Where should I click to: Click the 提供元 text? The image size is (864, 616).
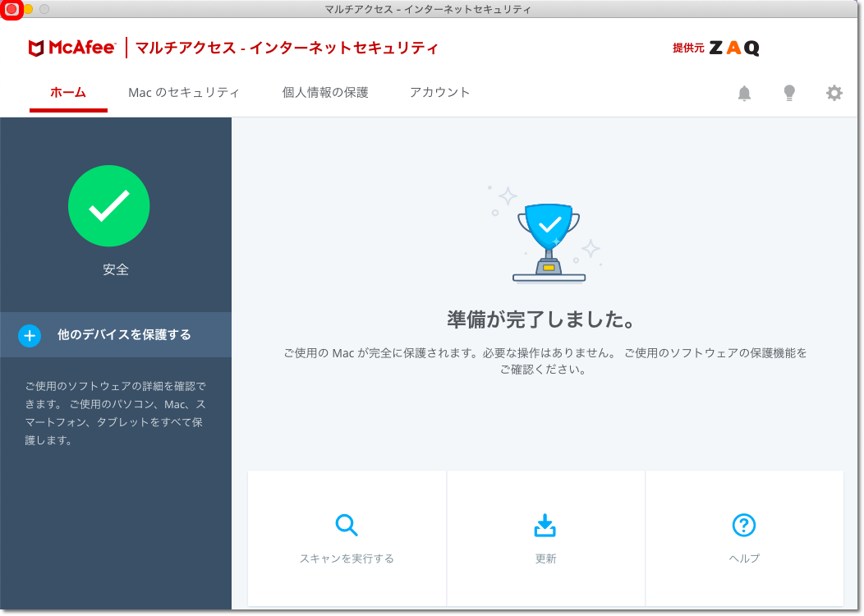[688, 48]
